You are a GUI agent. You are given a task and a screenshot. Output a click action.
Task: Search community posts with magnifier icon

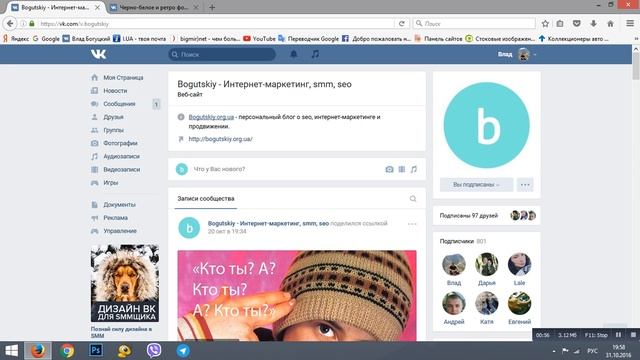[413, 199]
